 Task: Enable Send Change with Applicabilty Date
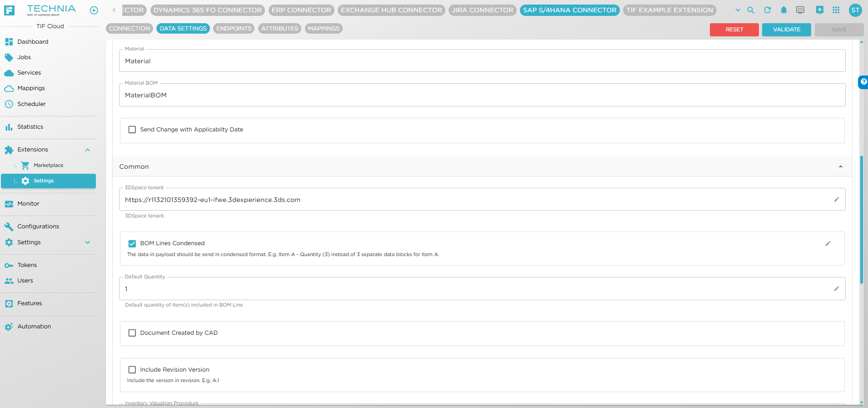(x=132, y=130)
